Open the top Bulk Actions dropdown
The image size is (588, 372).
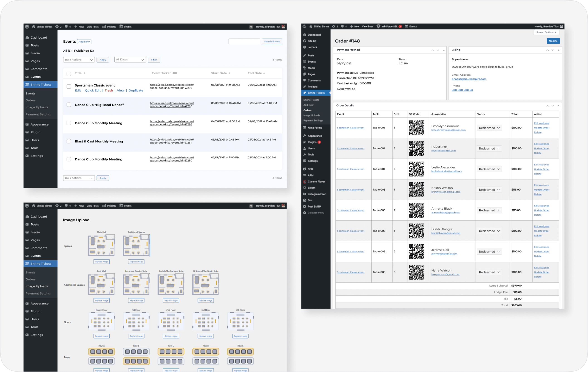pos(79,60)
